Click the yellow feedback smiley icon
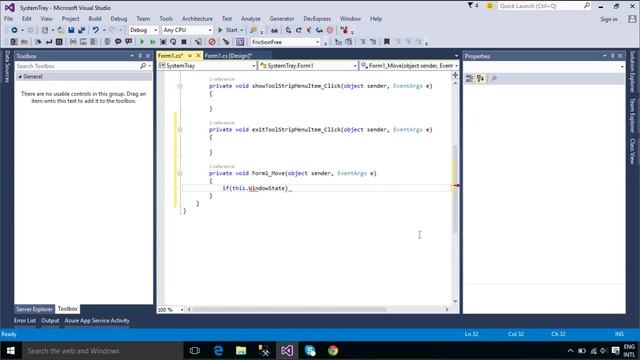 pos(489,6)
